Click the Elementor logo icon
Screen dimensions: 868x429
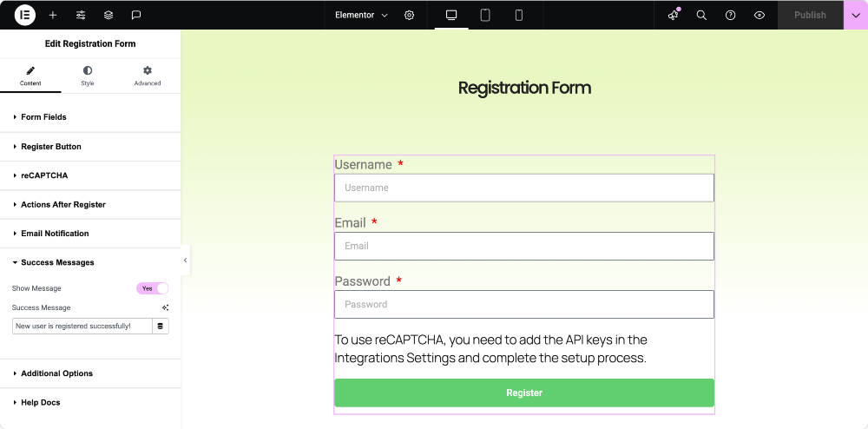25,15
